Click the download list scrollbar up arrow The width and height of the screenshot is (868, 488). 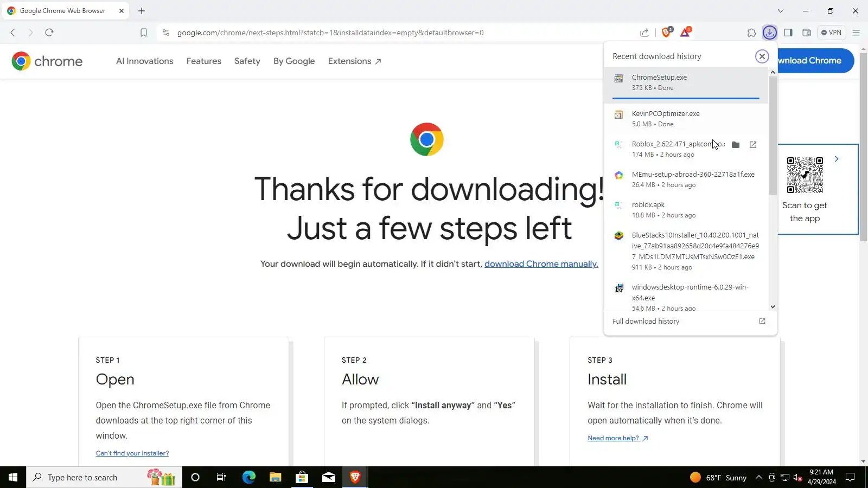773,72
